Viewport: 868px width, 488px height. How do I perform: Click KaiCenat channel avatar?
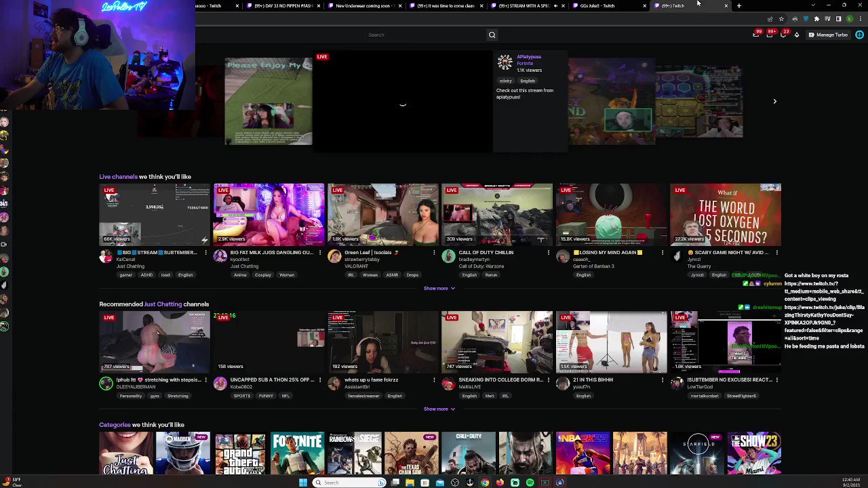106,256
